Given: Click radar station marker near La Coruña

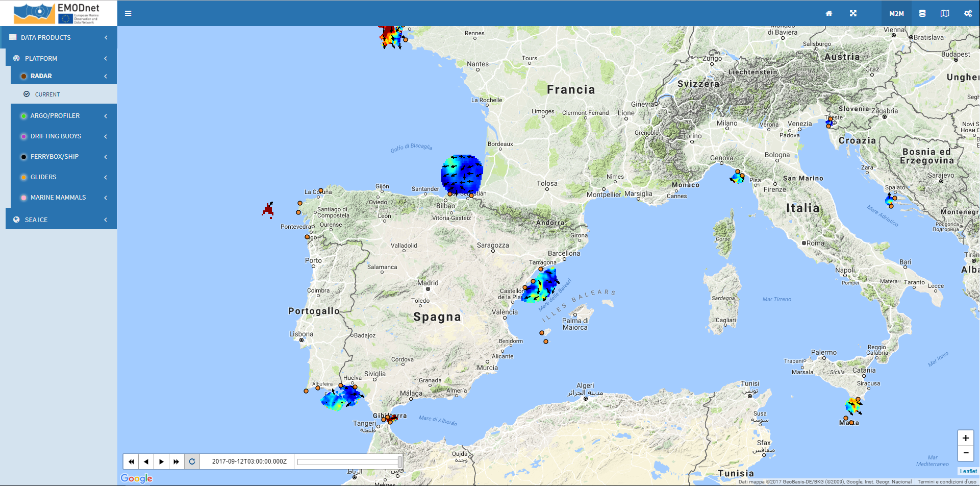Looking at the screenshot, I should (321, 190).
